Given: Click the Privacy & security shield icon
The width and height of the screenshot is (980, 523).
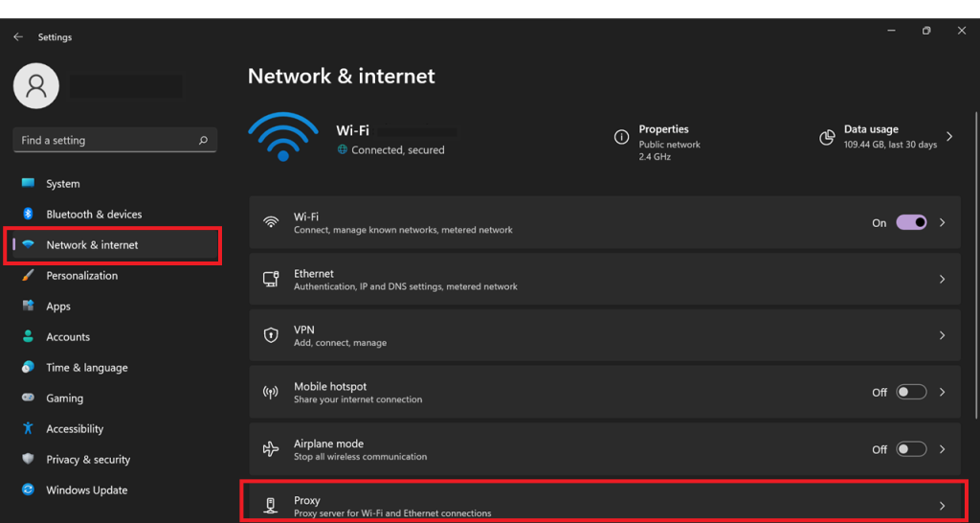Looking at the screenshot, I should coord(28,459).
